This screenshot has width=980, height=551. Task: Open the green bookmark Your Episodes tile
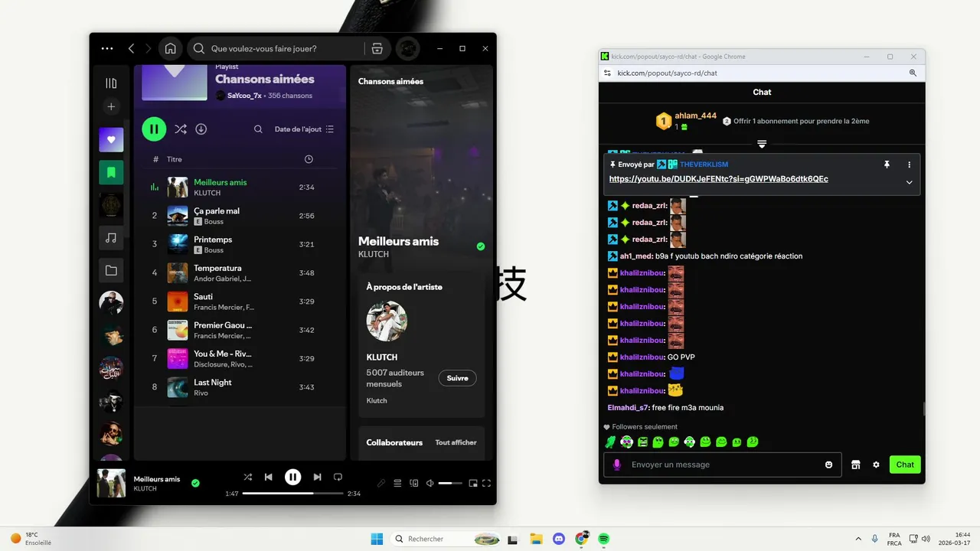tap(111, 172)
